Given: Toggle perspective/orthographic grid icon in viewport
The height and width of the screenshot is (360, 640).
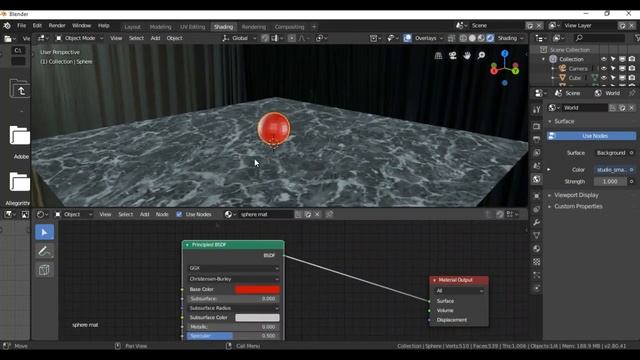Looking at the screenshot, I should 438,55.
